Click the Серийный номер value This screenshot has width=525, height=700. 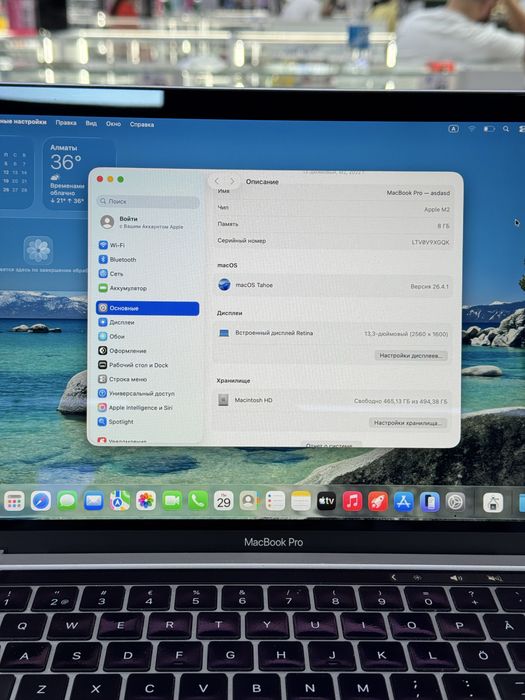click(x=430, y=242)
